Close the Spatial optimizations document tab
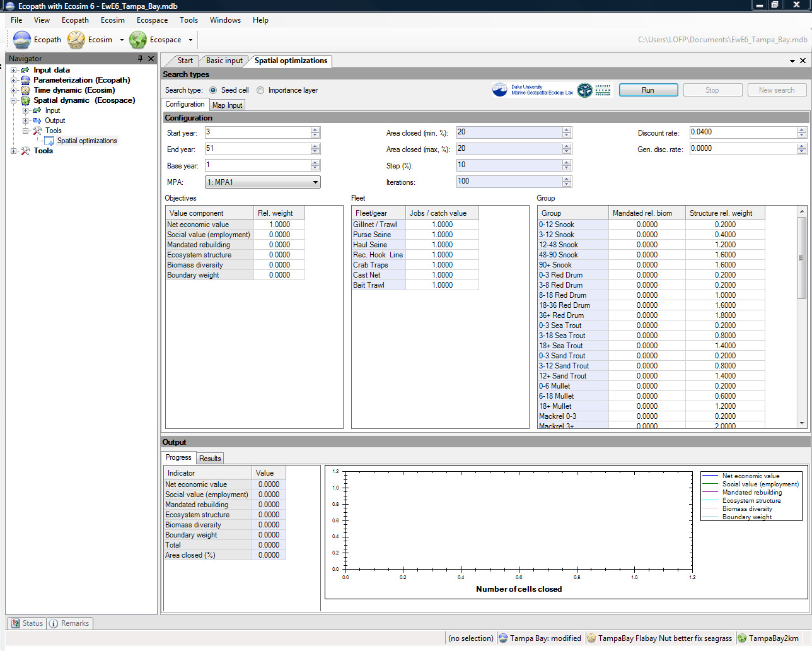Screen dimensions: 812x651 point(803,61)
